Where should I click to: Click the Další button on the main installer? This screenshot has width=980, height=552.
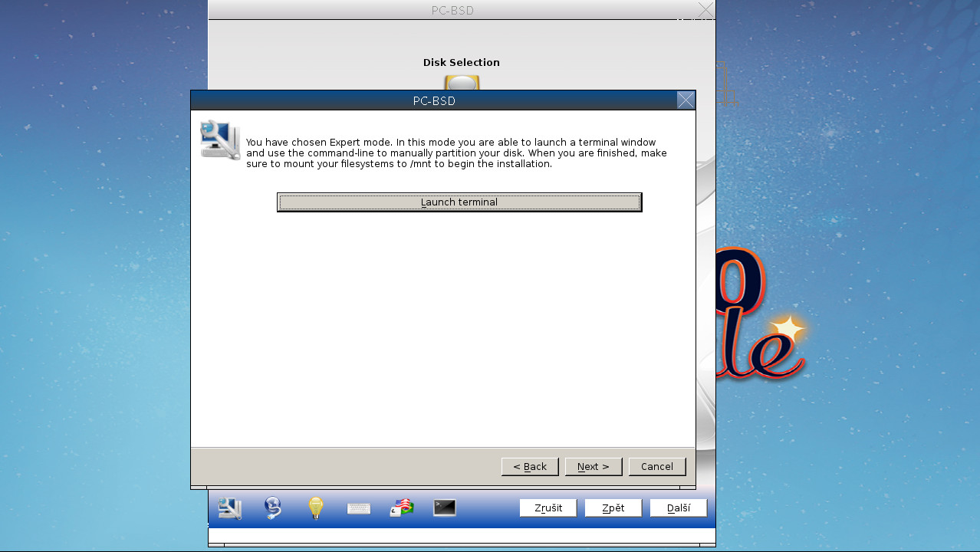coord(679,508)
